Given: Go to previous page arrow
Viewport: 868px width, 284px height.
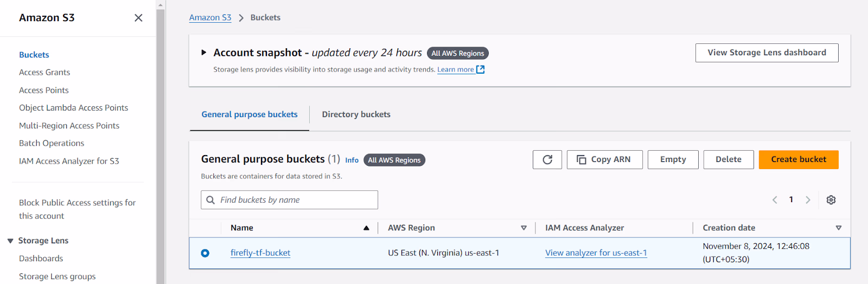Looking at the screenshot, I should (x=775, y=200).
